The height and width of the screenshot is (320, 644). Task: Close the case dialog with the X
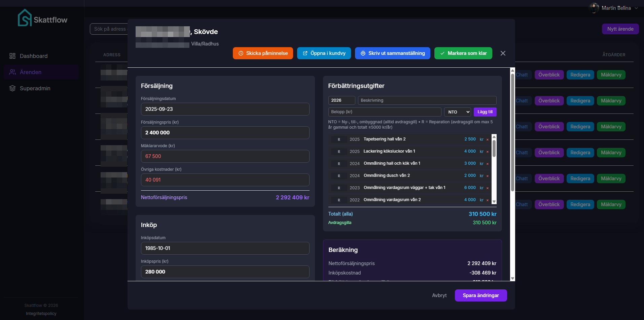click(503, 53)
